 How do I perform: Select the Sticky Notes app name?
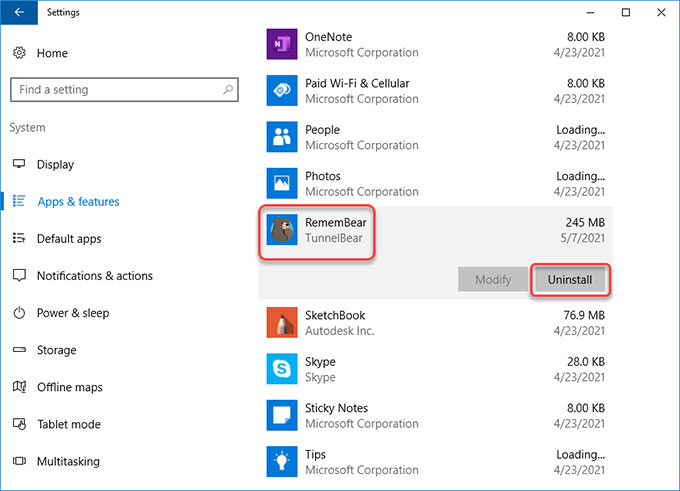336,408
